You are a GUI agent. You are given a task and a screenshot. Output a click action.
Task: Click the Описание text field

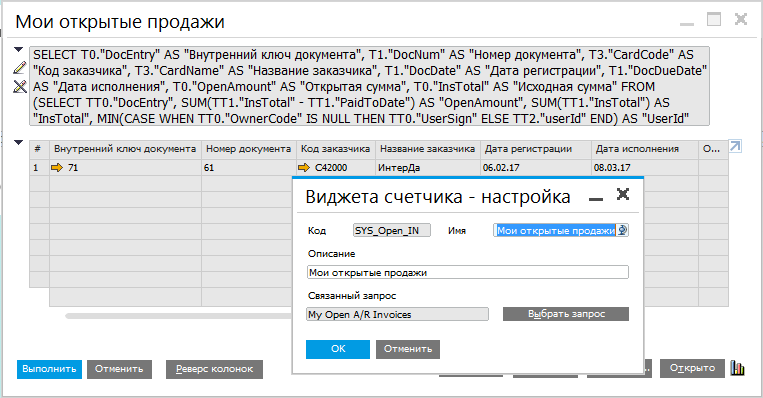pos(468,272)
